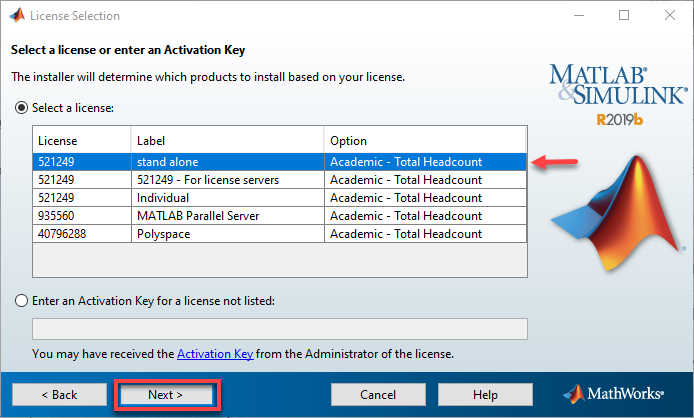Viewport: 694px width, 418px height.
Task: Click the License column header
Action: (x=82, y=140)
